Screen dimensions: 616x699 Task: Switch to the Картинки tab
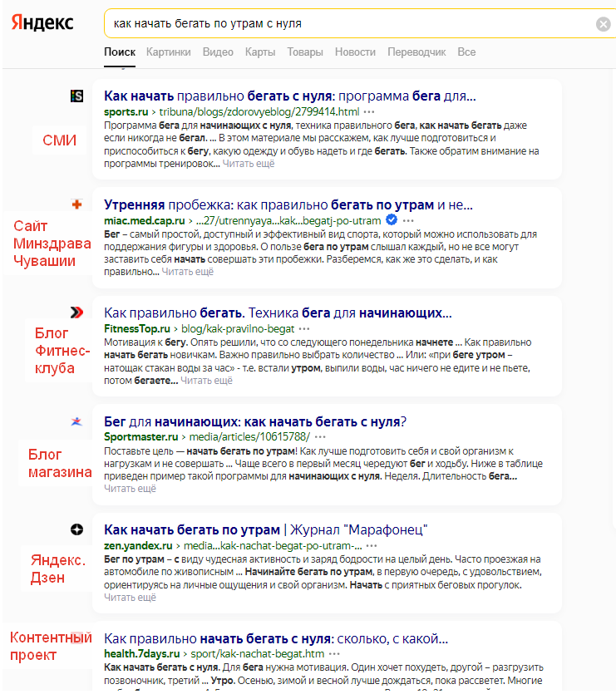tap(169, 52)
